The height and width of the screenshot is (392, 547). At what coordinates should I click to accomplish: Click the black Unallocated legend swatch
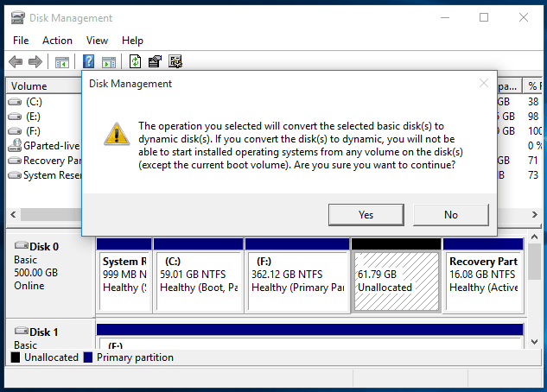(16, 357)
